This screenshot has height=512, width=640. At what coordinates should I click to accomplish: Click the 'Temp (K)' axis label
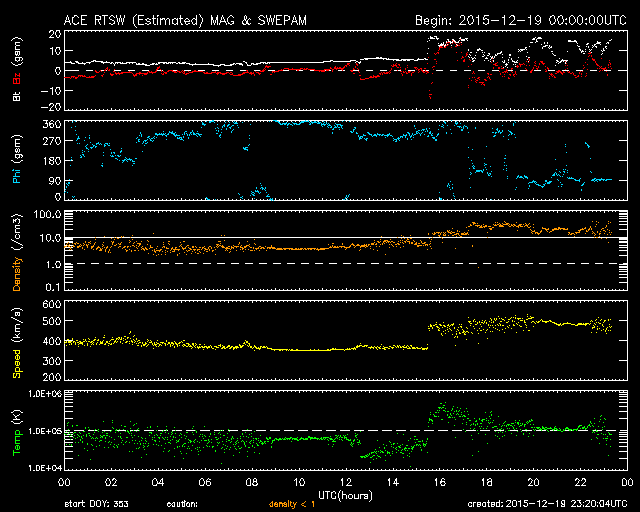(x=17, y=432)
